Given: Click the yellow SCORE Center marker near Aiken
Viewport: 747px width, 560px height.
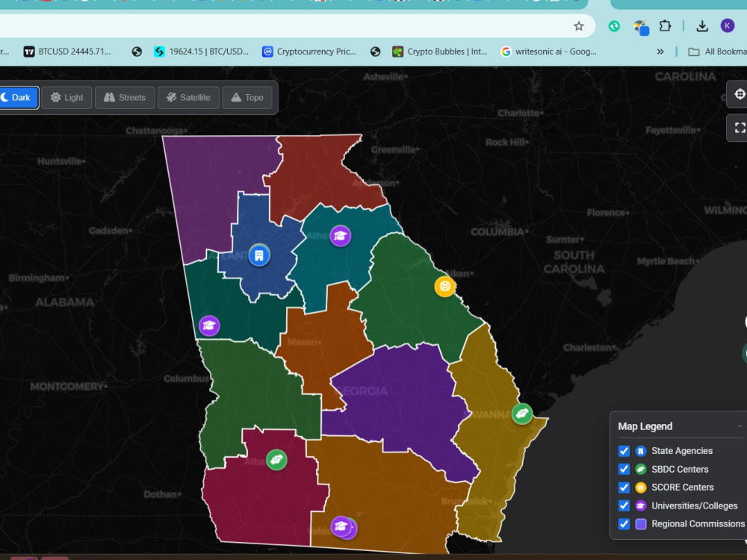Looking at the screenshot, I should (x=445, y=287).
